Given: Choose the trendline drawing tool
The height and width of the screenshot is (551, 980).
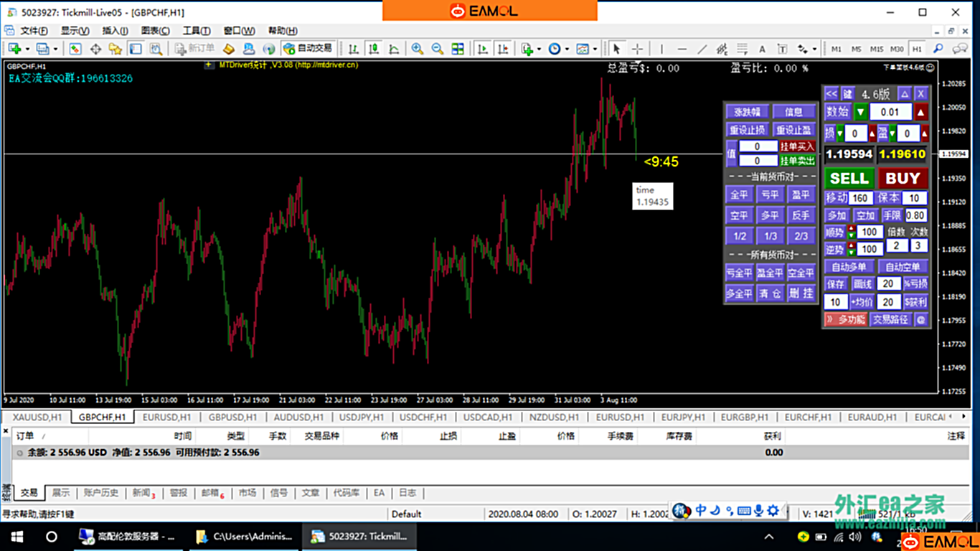Looking at the screenshot, I should 702,49.
